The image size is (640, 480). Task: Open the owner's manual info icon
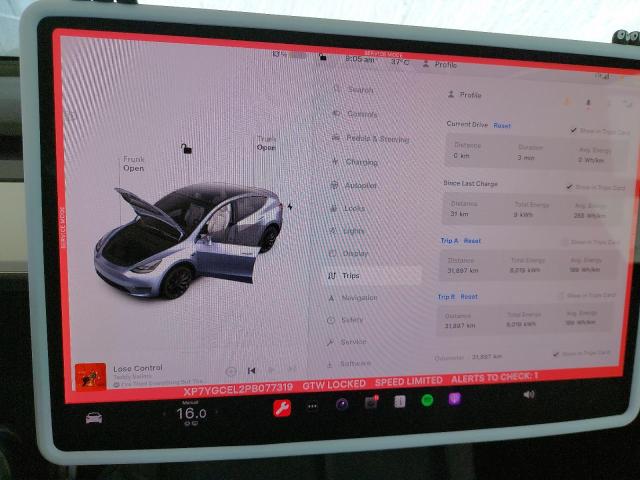pyautogui.click(x=400, y=402)
